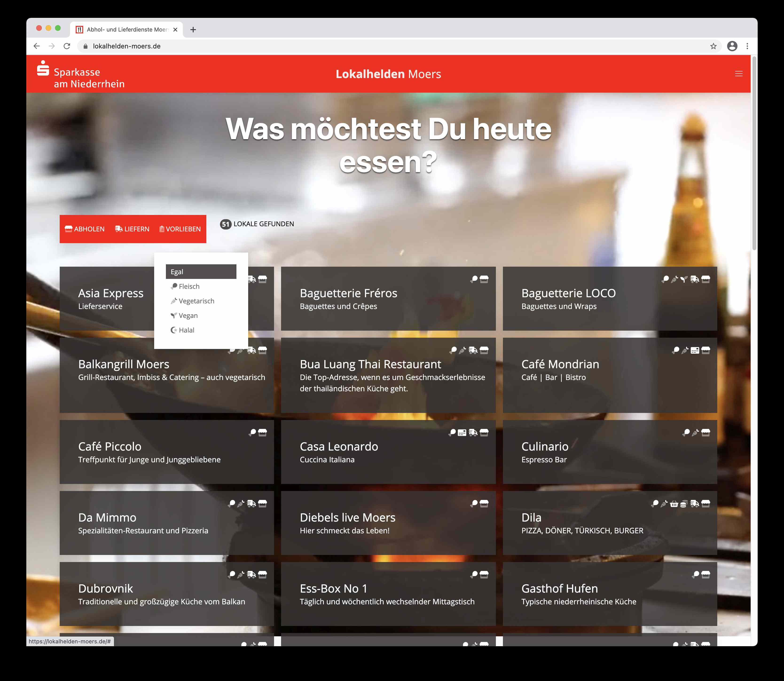Click the page vertical scrollbar
Image resolution: width=784 pixels, height=681 pixels.
tap(754, 153)
